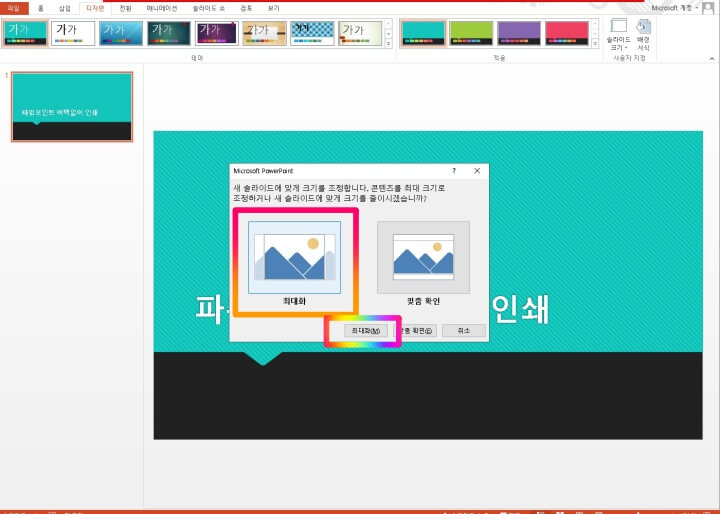Apply the tan wood-style theme thumbnail
Image resolution: width=720 pixels, height=514 pixels.
click(x=264, y=34)
